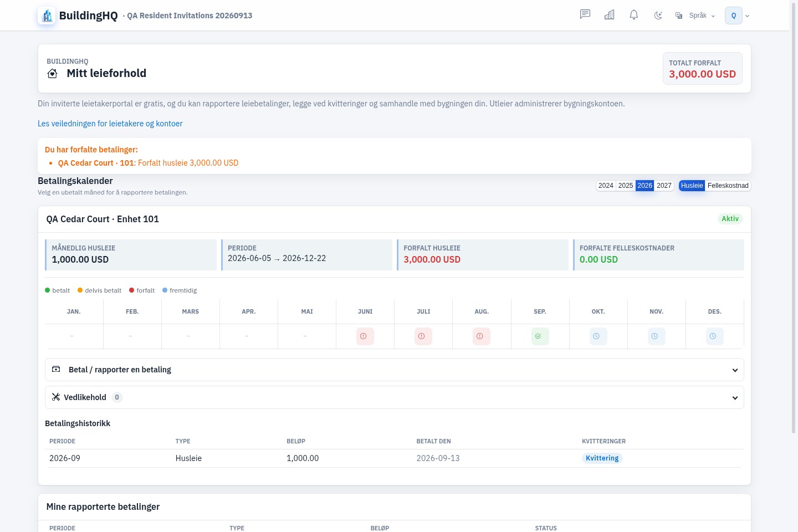Click the Totalt forfalt 3,000.00 USD box
The image size is (798, 532).
[703, 69]
